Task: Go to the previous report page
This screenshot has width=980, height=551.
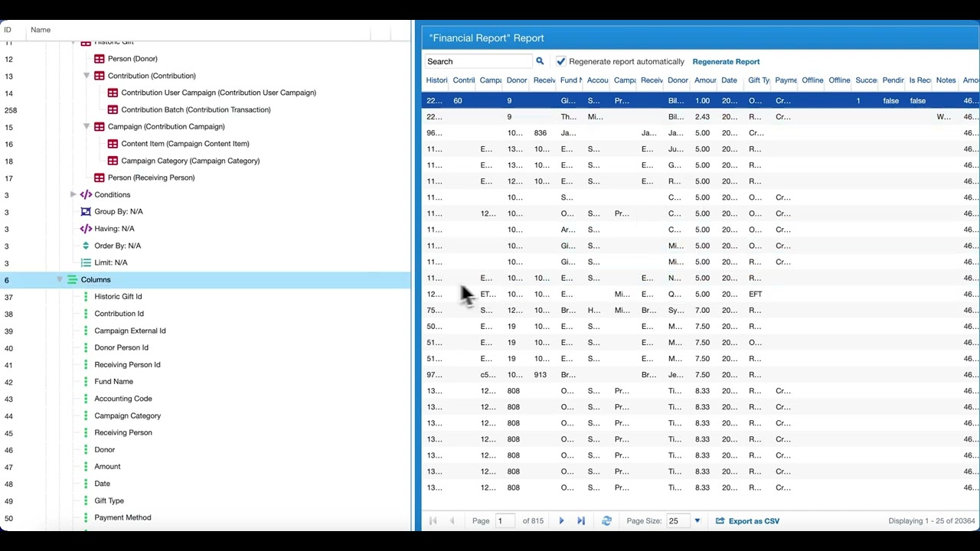Action: [452, 521]
